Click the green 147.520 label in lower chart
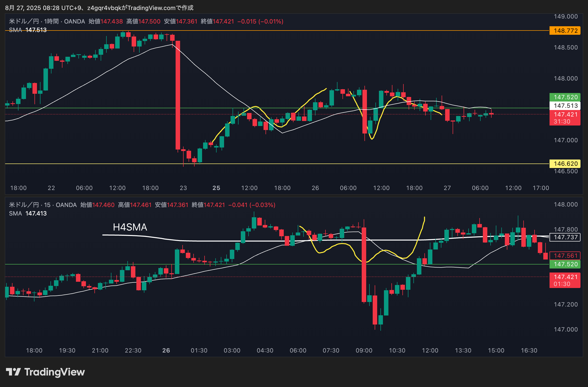 click(x=565, y=264)
